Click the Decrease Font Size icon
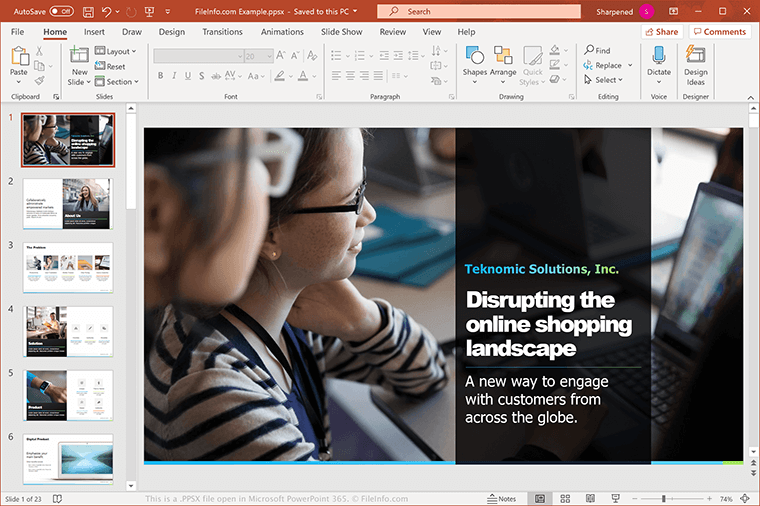This screenshot has width=760, height=506. [x=295, y=56]
